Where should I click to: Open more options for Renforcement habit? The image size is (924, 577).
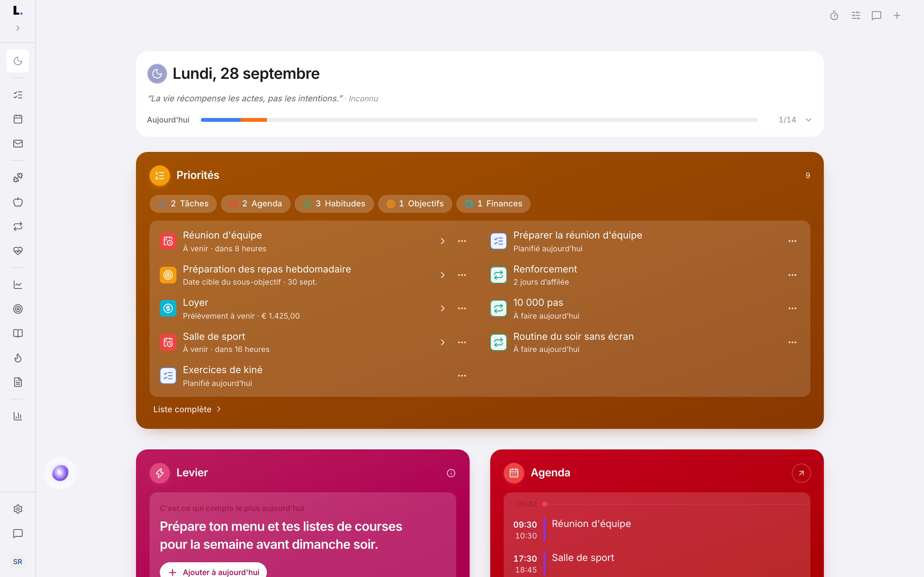[792, 275]
